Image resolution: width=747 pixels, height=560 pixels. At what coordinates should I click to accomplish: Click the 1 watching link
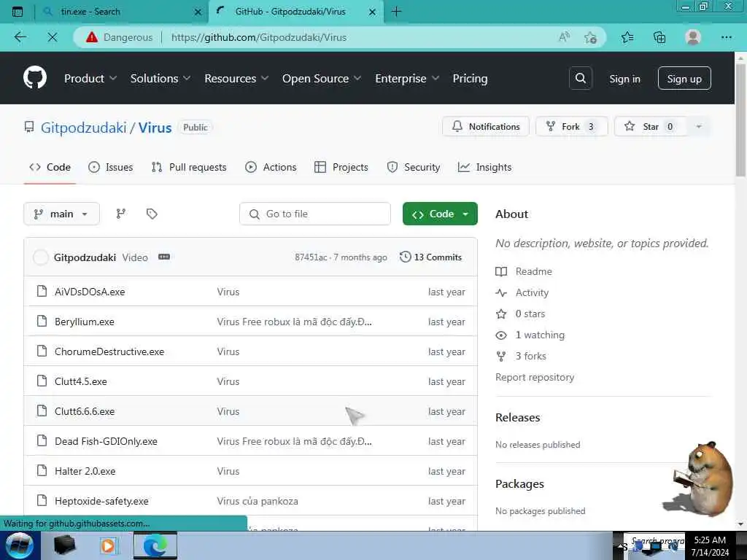[540, 335]
